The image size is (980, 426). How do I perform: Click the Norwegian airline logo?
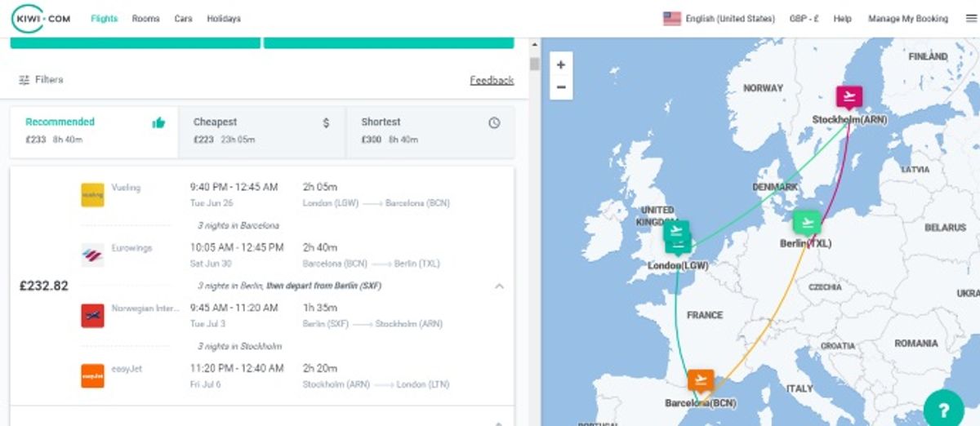[x=92, y=316]
